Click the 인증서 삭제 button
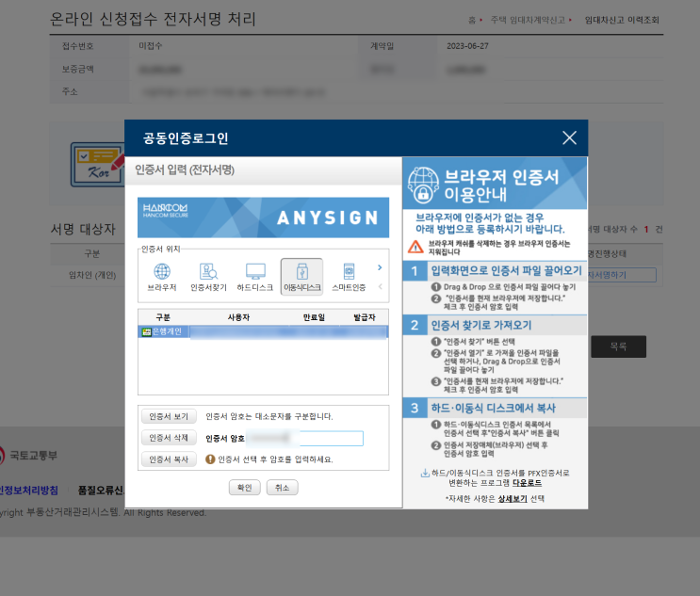This screenshot has height=596, width=700. pyautogui.click(x=169, y=438)
